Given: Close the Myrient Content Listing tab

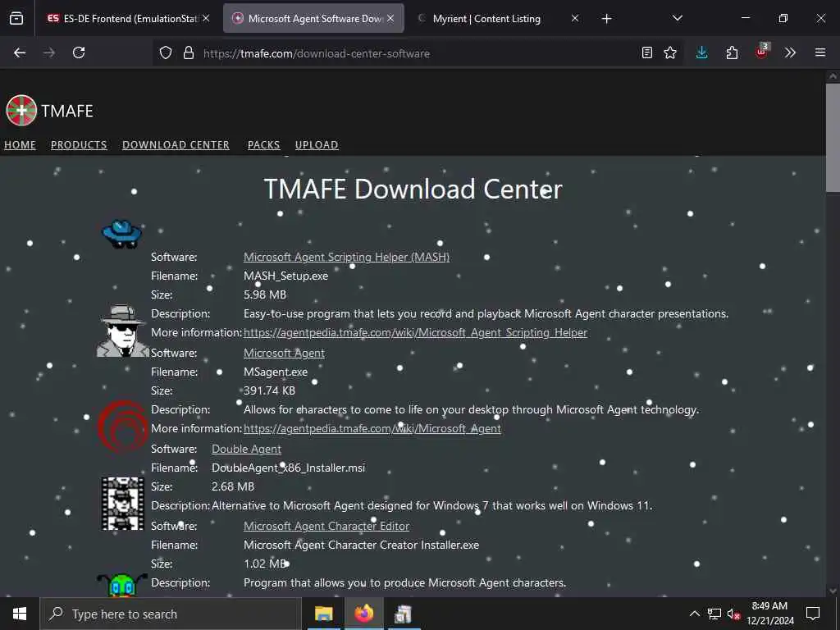Looking at the screenshot, I should 575,18.
